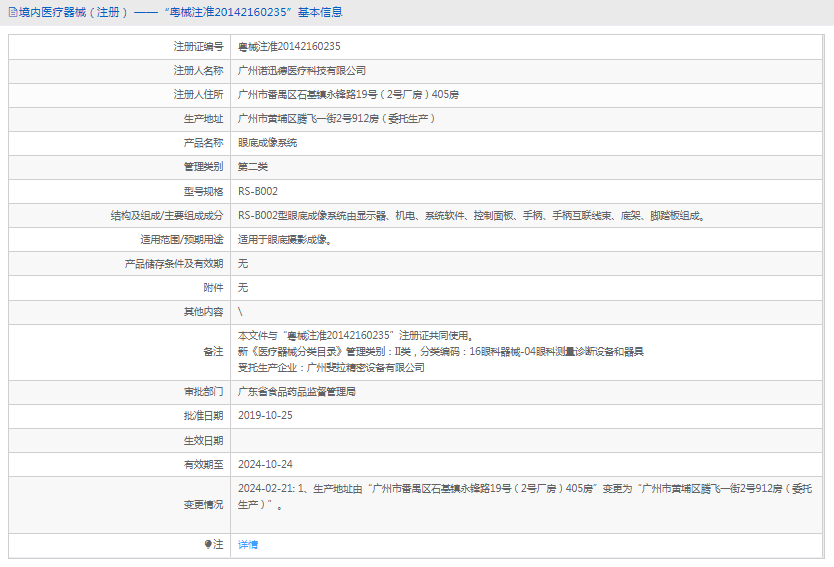Image resolution: width=834 pixels, height=567 pixels.
Task: Select the backslash value in 其他内容 row
Action: (x=240, y=312)
